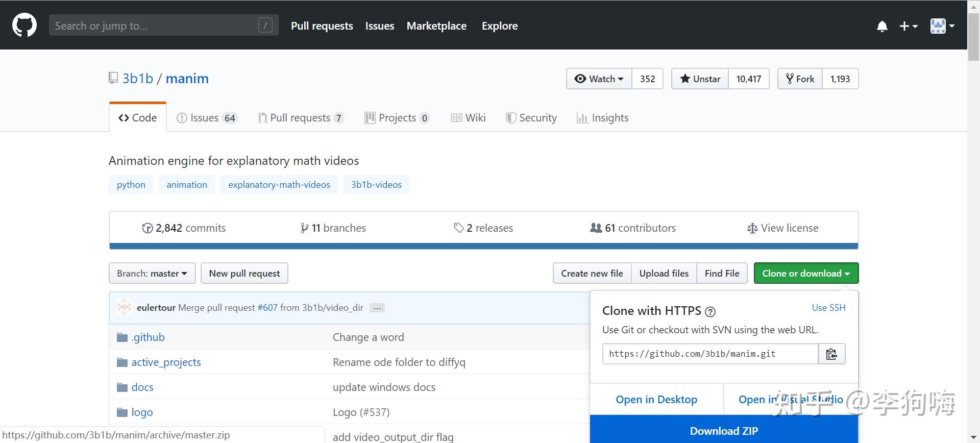
Task: Click the Download ZIP button
Action: click(724, 431)
